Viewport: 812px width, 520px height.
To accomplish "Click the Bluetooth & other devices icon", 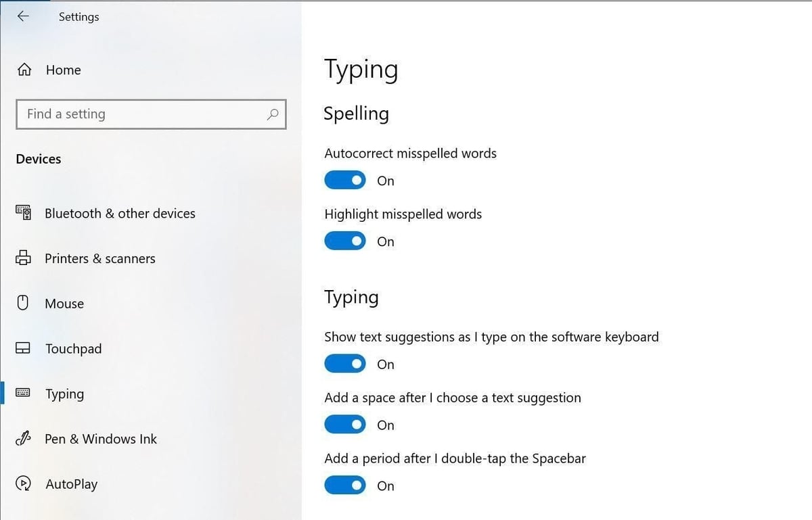I will (23, 213).
